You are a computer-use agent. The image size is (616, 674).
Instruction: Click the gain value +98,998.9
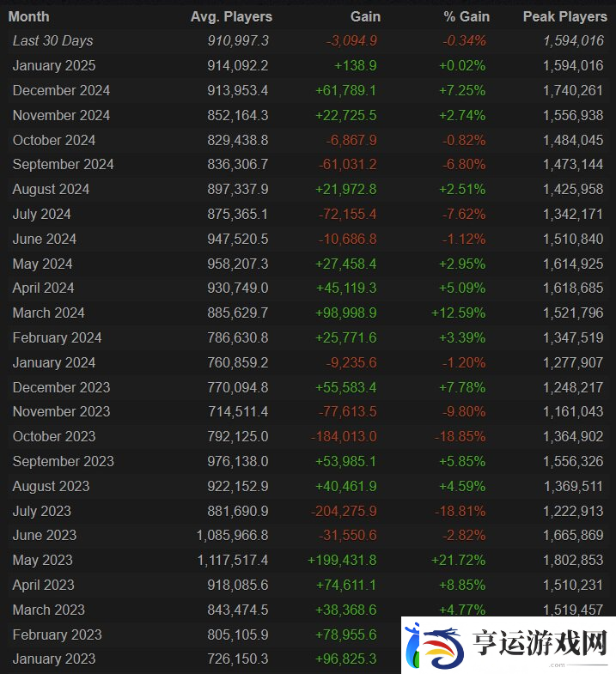pyautogui.click(x=346, y=313)
